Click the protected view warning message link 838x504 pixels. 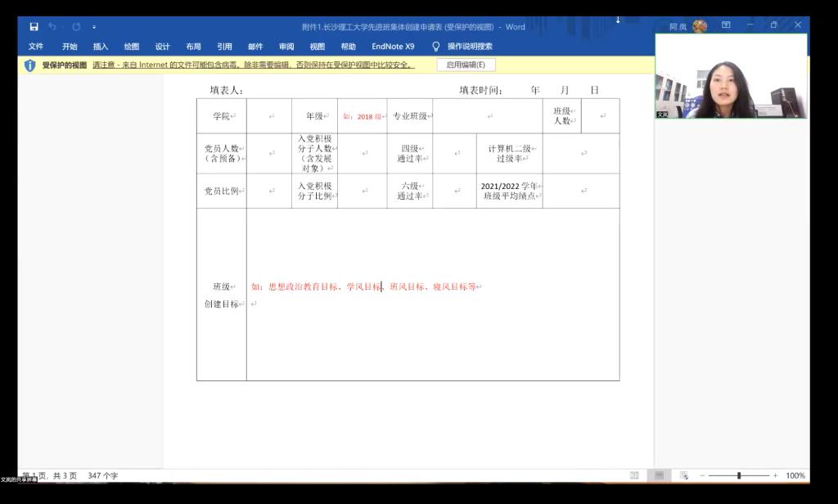coord(253,65)
